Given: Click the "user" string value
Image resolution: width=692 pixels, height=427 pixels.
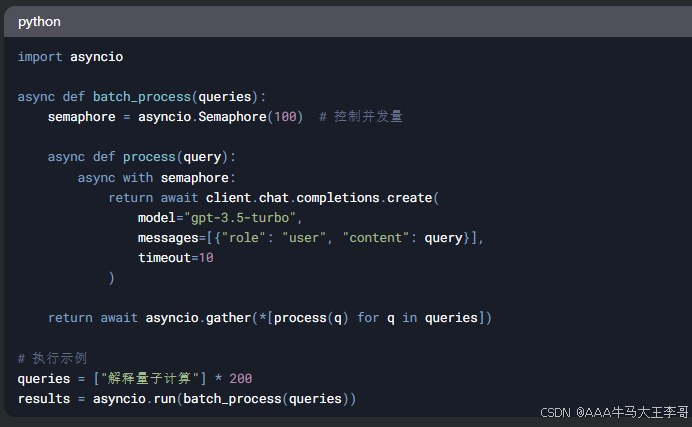Looking at the screenshot, I should tap(304, 238).
